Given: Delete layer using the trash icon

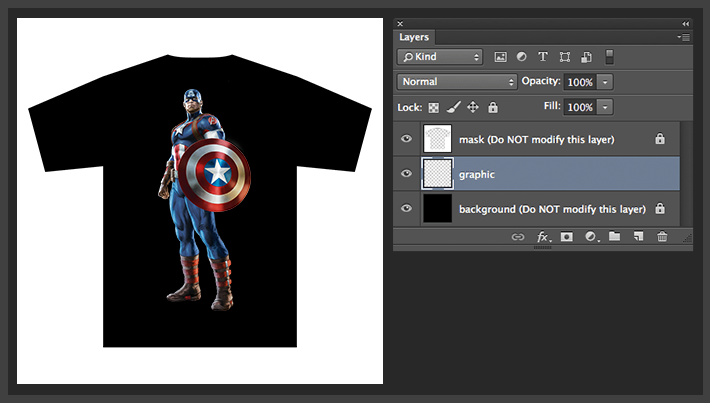Looking at the screenshot, I should [x=661, y=237].
